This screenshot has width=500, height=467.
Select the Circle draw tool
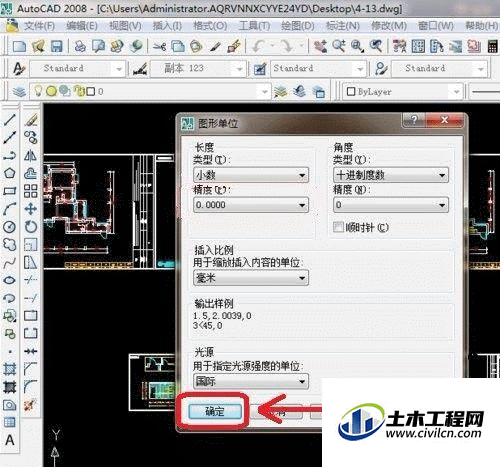click(10, 227)
